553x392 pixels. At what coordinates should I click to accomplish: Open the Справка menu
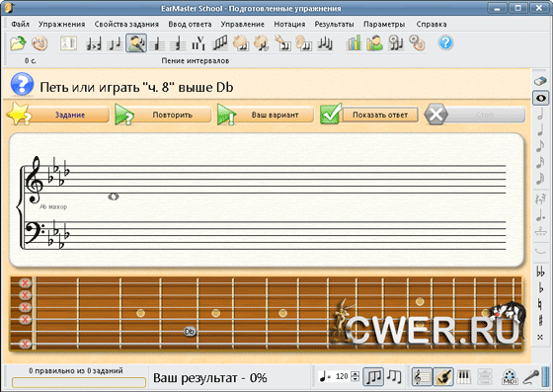click(432, 24)
